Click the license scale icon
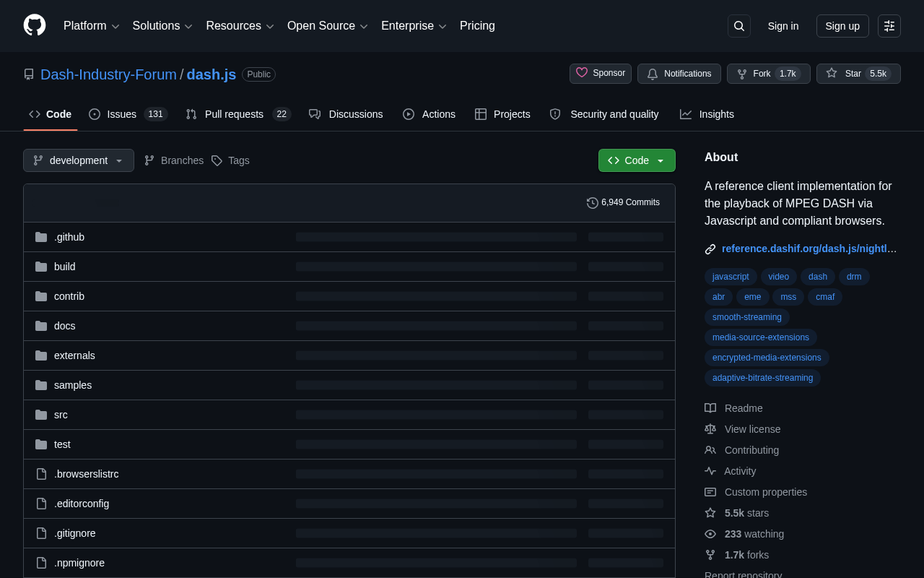 (710, 429)
